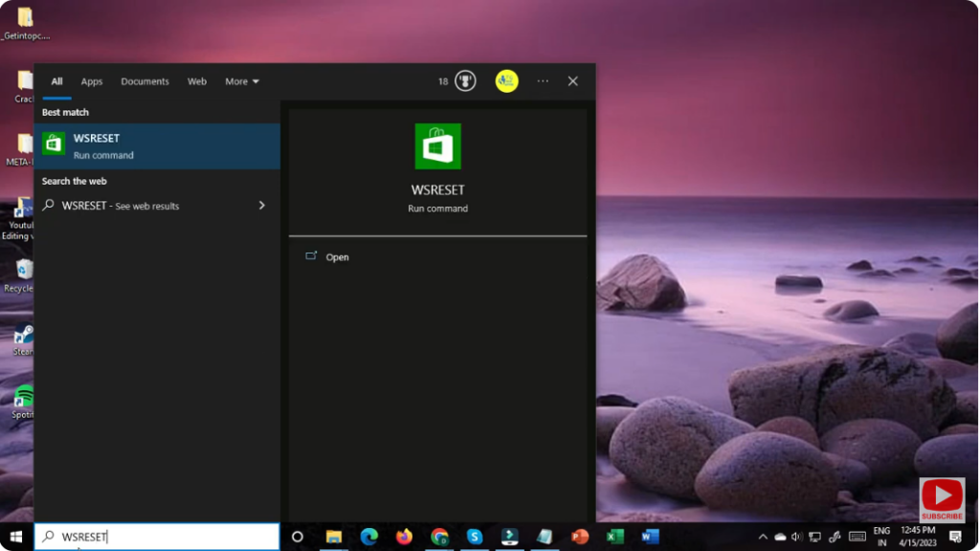
Task: Open your user account avatar in Search
Action: coord(506,81)
